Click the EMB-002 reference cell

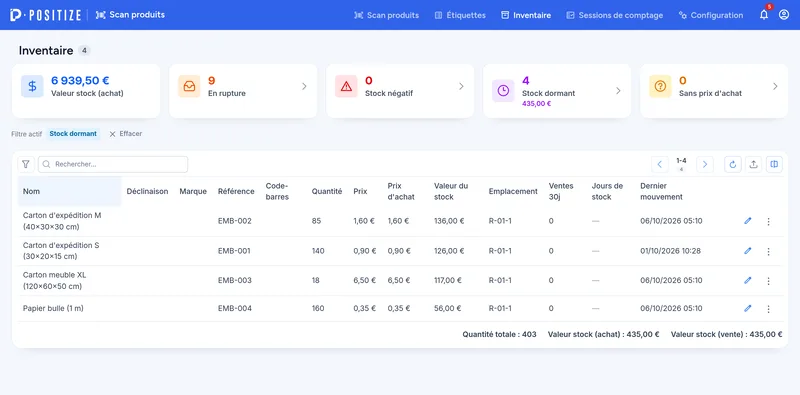(235, 221)
